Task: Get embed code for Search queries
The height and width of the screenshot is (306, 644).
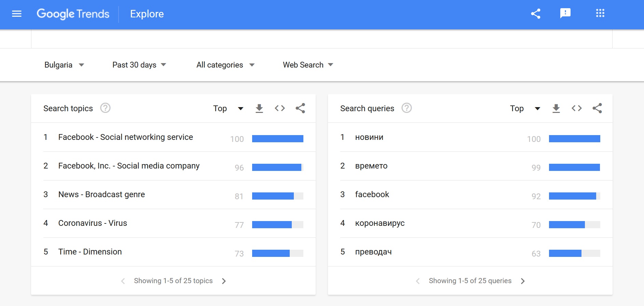Action: pyautogui.click(x=577, y=108)
